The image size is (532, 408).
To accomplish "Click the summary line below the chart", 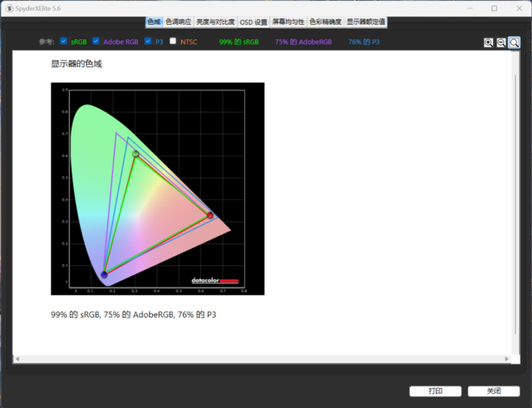I will (x=134, y=315).
